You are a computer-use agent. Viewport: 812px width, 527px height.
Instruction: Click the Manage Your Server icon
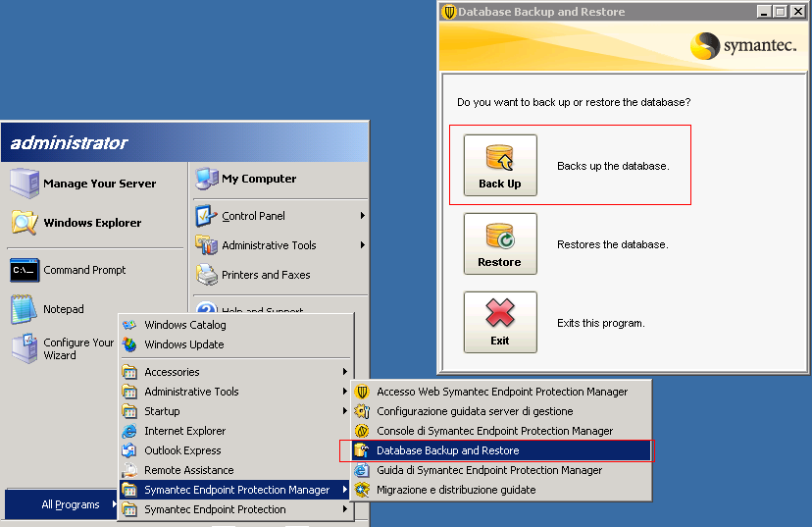25,183
